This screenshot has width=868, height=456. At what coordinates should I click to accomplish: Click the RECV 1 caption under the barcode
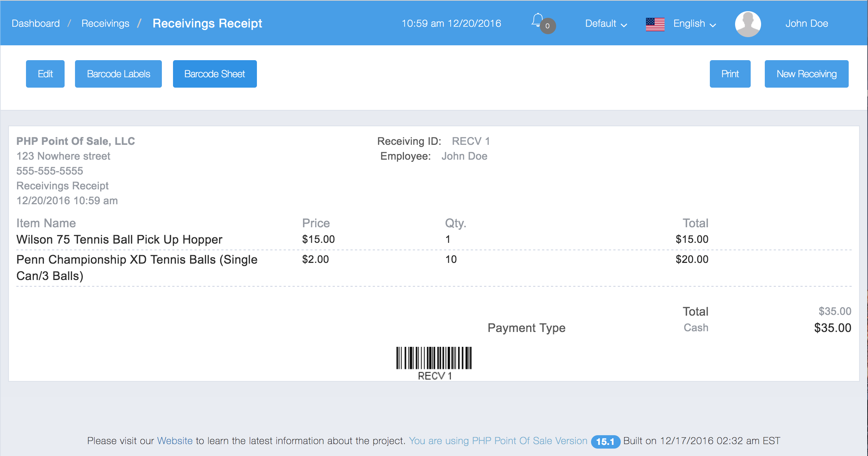tap(435, 376)
